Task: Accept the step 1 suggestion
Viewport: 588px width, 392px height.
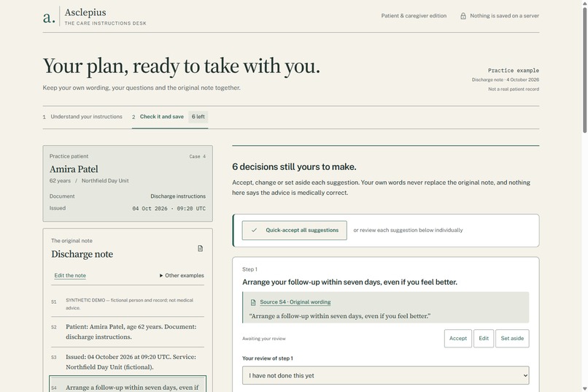Action: pos(458,339)
